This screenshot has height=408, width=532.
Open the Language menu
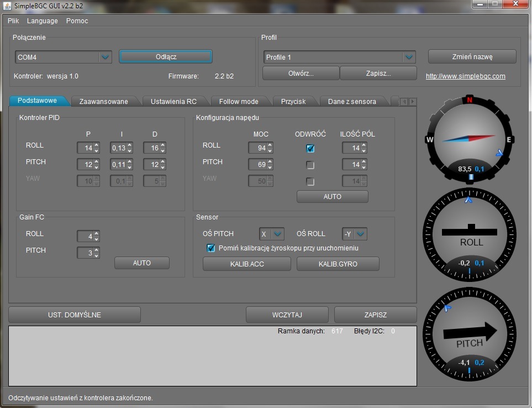[x=42, y=21]
